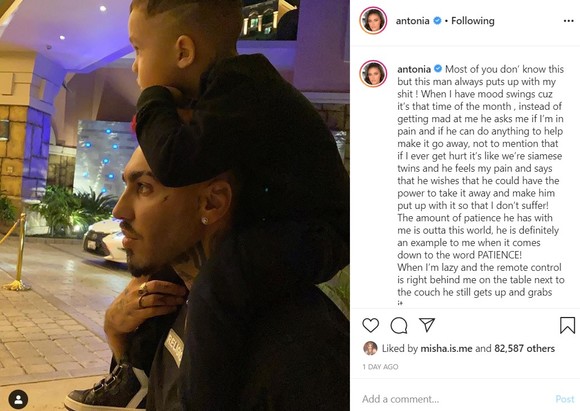Open comments via the speech bubble icon
This screenshot has height=411, width=580.
[399, 326]
